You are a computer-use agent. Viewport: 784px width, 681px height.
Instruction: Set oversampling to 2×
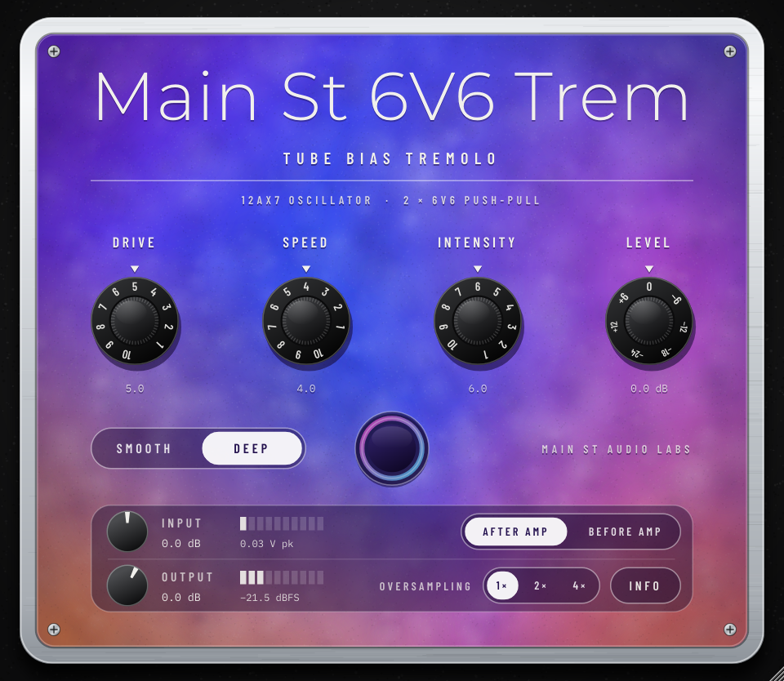(540, 585)
